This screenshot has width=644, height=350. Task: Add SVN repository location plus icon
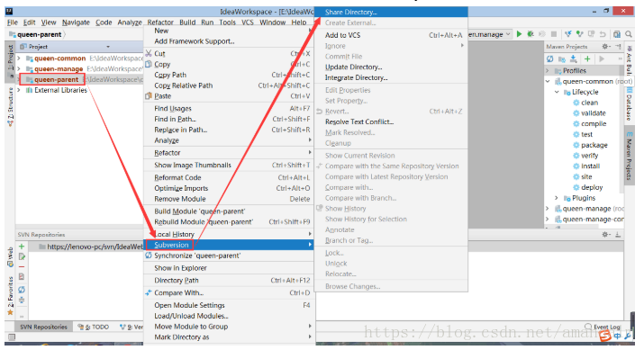pos(22,247)
